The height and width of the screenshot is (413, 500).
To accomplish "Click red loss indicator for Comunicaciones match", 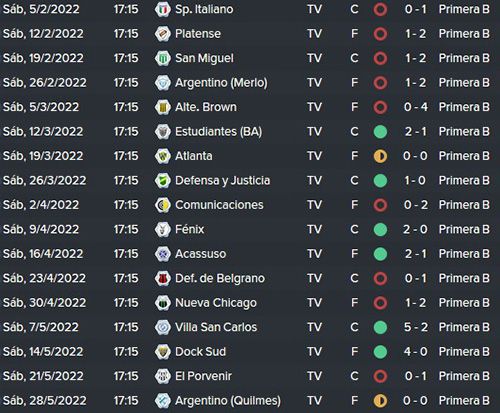I will pyautogui.click(x=380, y=205).
